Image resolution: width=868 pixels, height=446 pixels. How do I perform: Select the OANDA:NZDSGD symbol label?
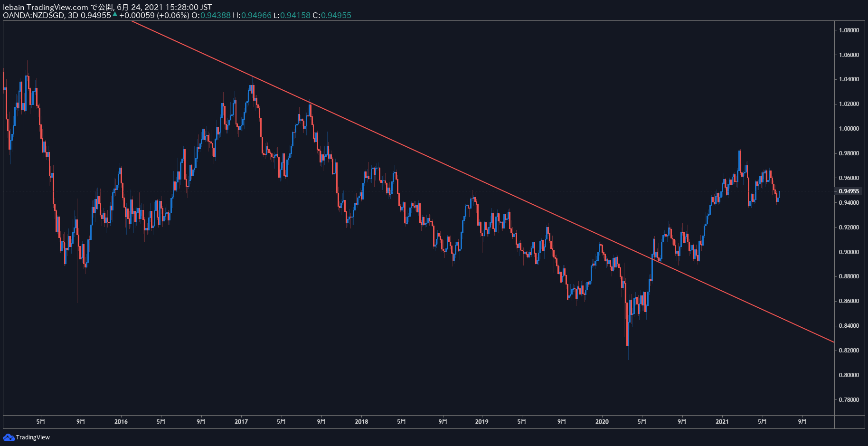(34, 15)
